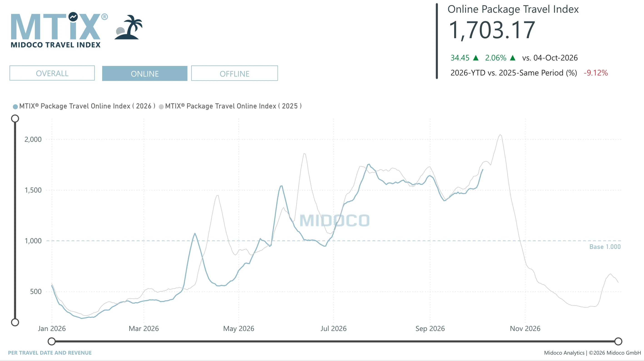The image size is (644, 361).
Task: Click the green 2.06% change value
Action: coord(495,58)
